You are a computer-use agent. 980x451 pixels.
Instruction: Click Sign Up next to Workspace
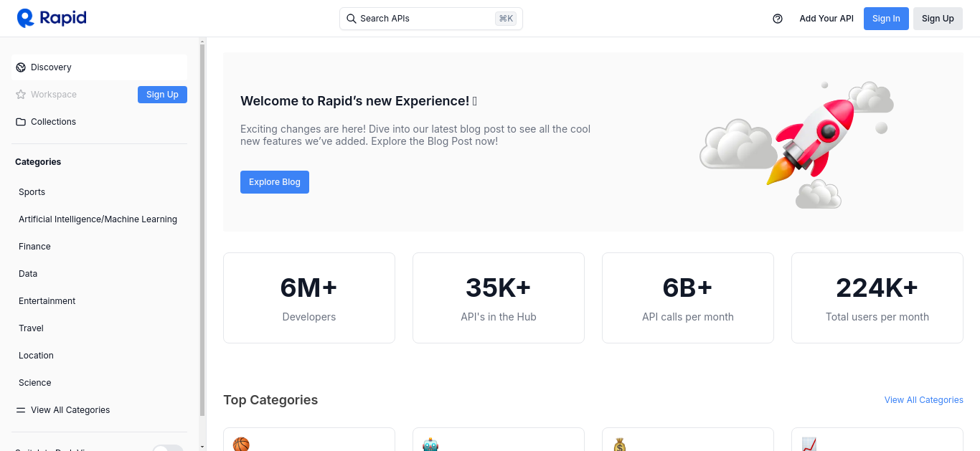point(162,95)
